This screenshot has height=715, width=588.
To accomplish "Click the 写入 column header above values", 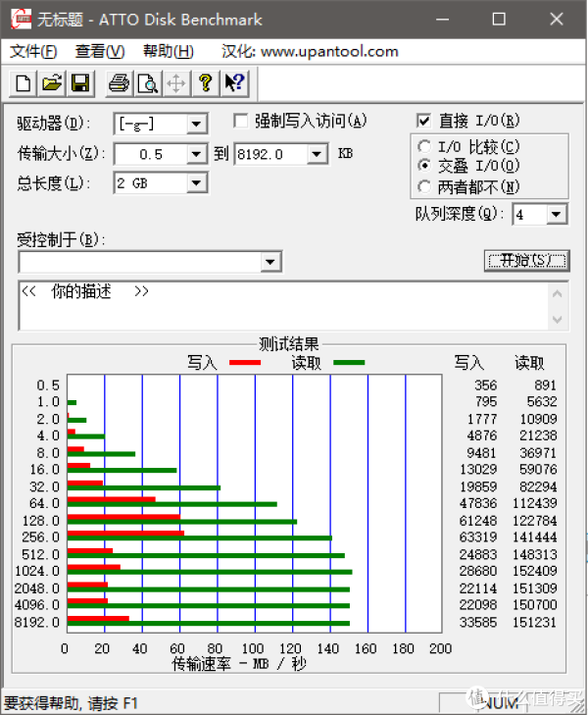I will click(469, 363).
